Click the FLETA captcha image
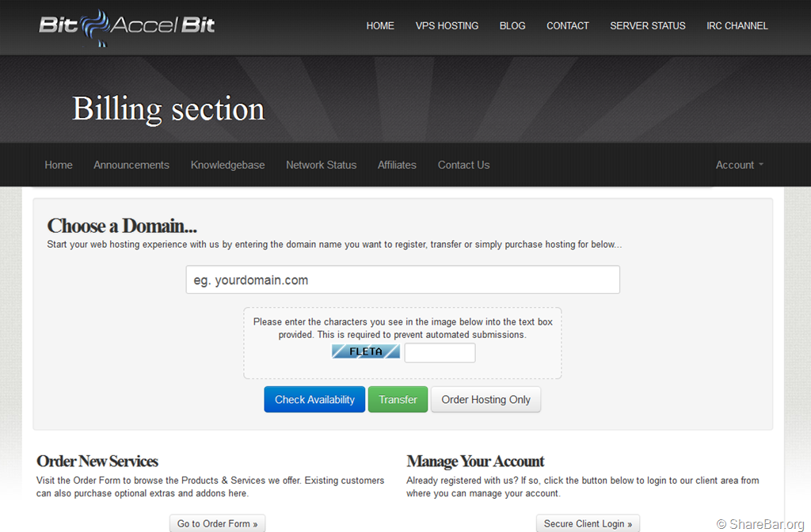The height and width of the screenshot is (532, 811). (365, 351)
